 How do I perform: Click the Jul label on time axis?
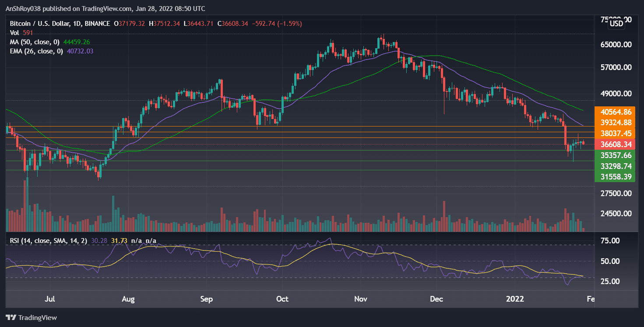click(49, 299)
